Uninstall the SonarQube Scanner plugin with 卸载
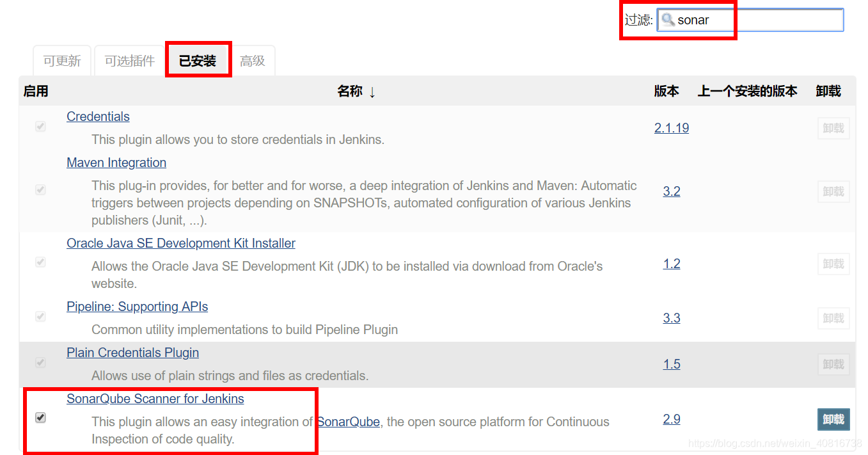This screenshot has height=455, width=868. [x=833, y=419]
